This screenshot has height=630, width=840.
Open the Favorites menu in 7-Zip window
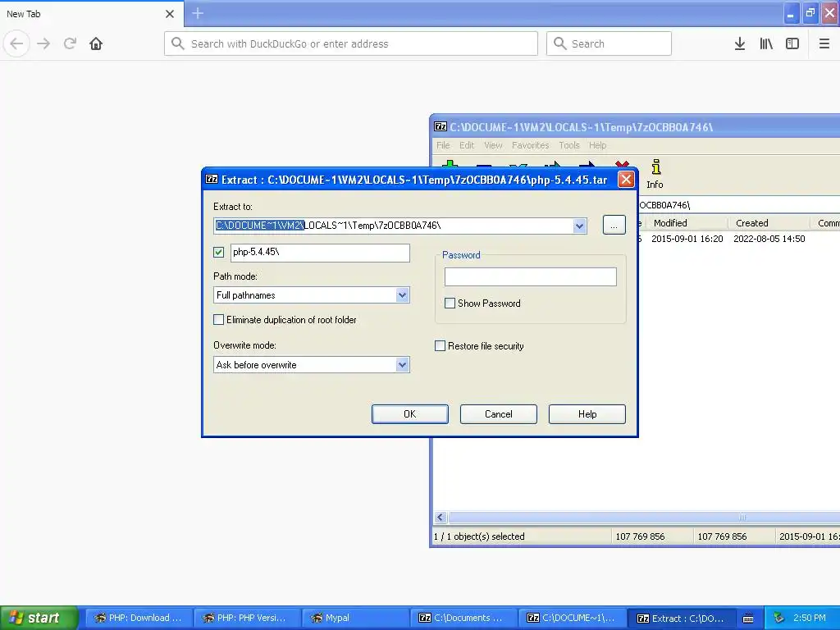(x=531, y=145)
